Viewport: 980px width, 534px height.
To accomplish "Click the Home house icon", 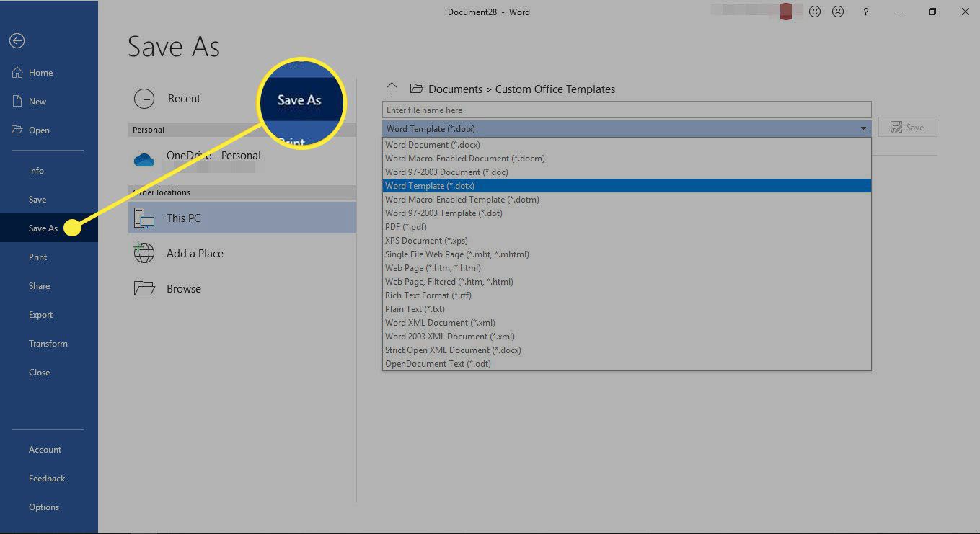I will 17,72.
